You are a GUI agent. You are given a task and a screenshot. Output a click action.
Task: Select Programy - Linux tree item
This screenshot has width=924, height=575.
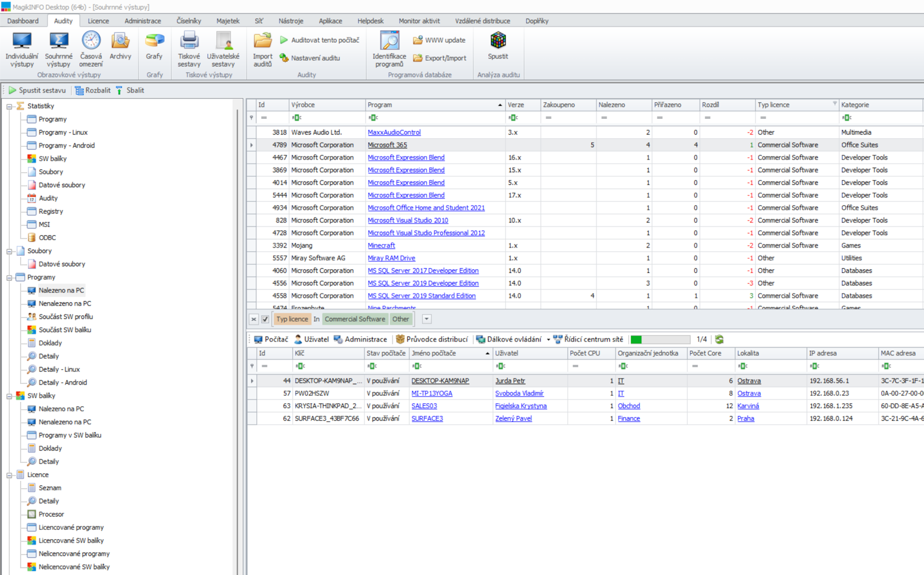(63, 133)
